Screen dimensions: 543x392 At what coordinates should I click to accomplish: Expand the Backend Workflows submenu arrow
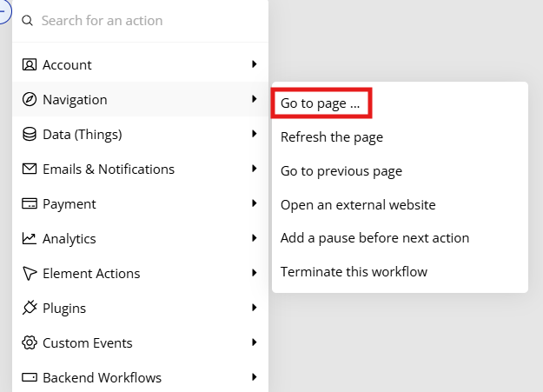pyautogui.click(x=255, y=376)
